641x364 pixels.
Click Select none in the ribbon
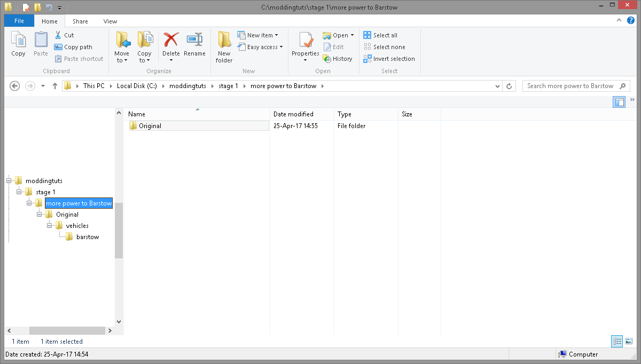(384, 47)
